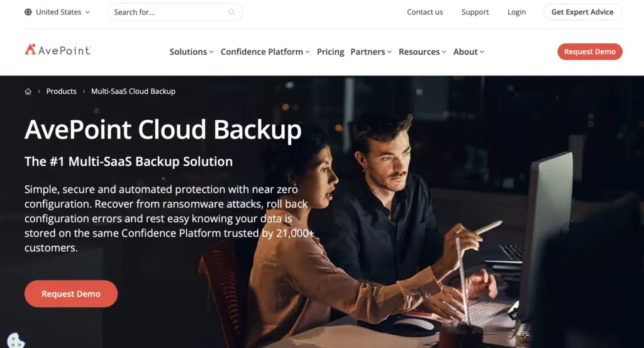Open the United States region dropdown
The image size is (644, 348).
pyautogui.click(x=57, y=12)
